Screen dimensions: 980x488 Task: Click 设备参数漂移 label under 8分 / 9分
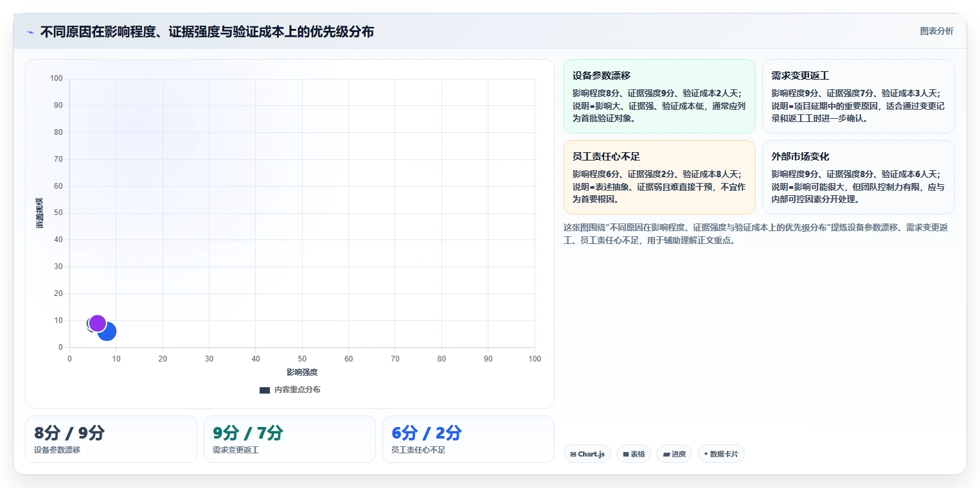pyautogui.click(x=57, y=449)
